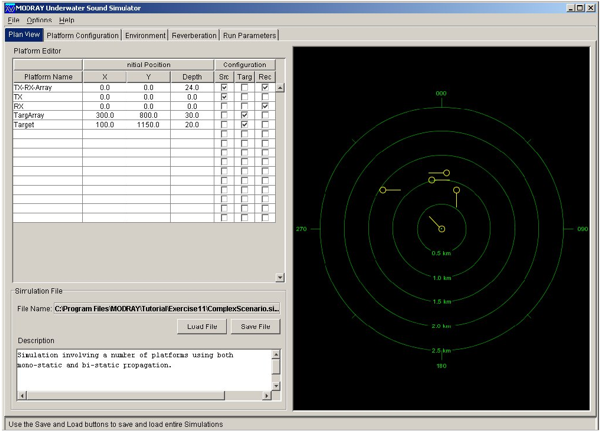This screenshot has height=433, width=600.
Task: Open the Environment tab
Action: [145, 35]
